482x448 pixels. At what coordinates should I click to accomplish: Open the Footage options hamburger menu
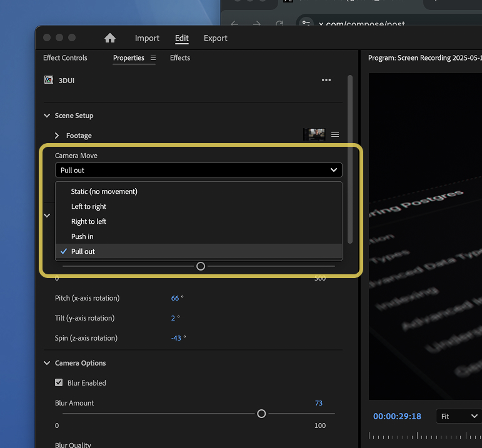click(x=335, y=134)
